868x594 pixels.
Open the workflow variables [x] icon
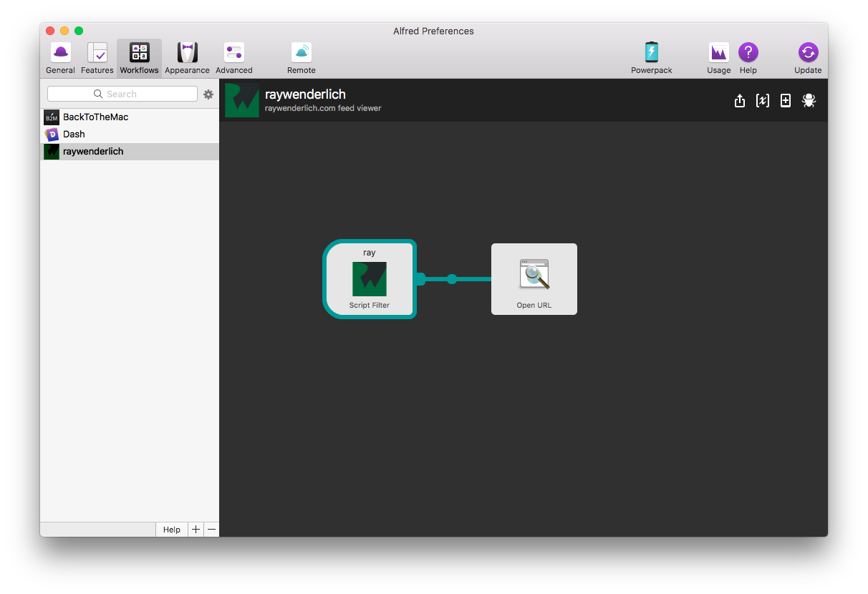click(763, 101)
